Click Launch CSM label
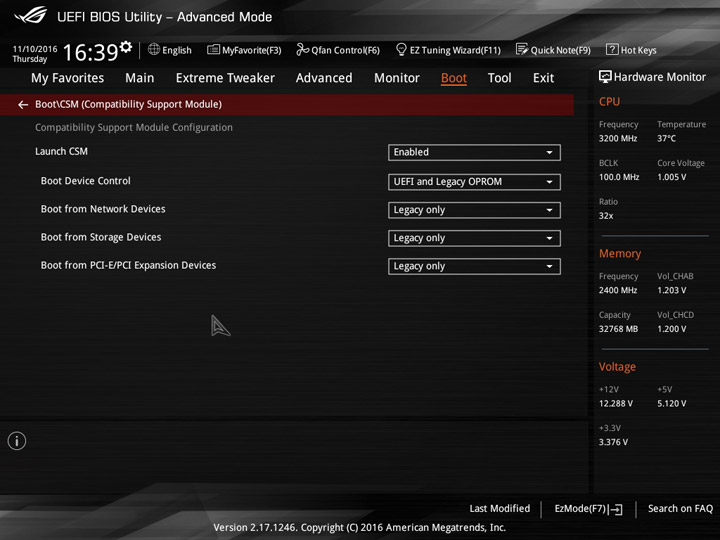 61,152
